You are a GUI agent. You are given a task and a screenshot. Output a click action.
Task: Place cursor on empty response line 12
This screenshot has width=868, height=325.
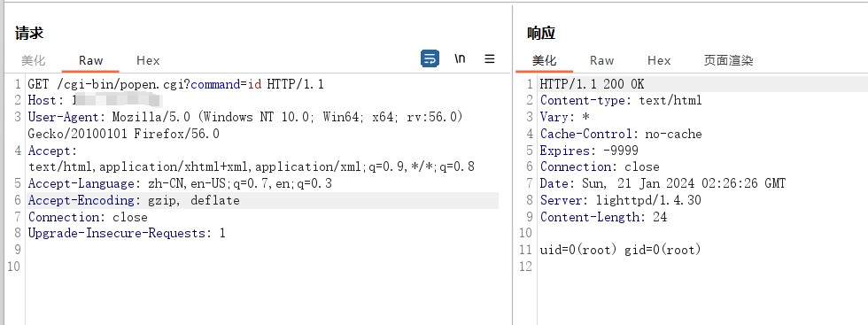pyautogui.click(x=703, y=267)
